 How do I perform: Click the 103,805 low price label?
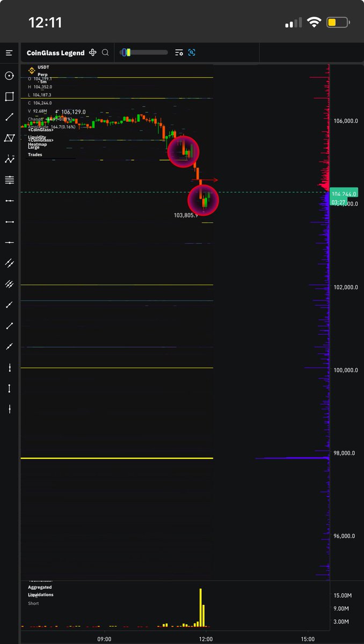(x=186, y=215)
